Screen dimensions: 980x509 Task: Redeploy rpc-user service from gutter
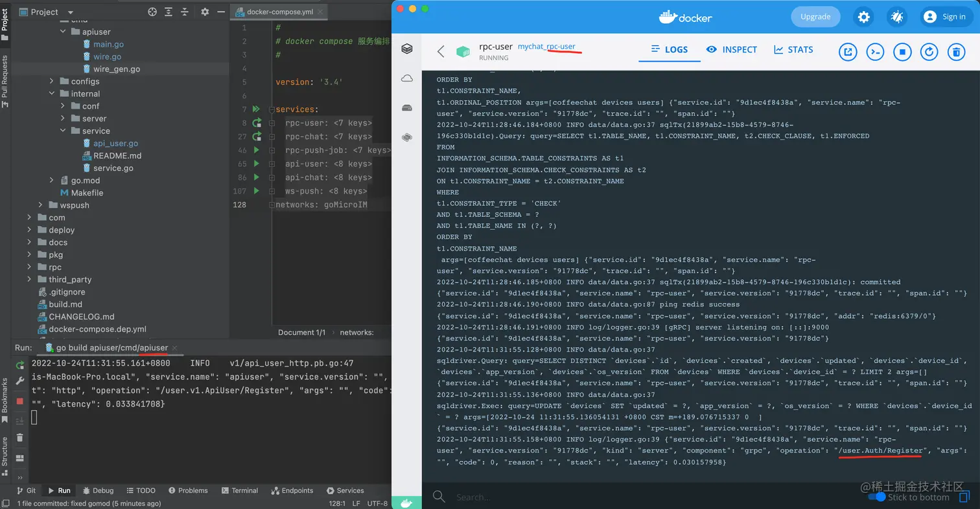click(x=257, y=123)
